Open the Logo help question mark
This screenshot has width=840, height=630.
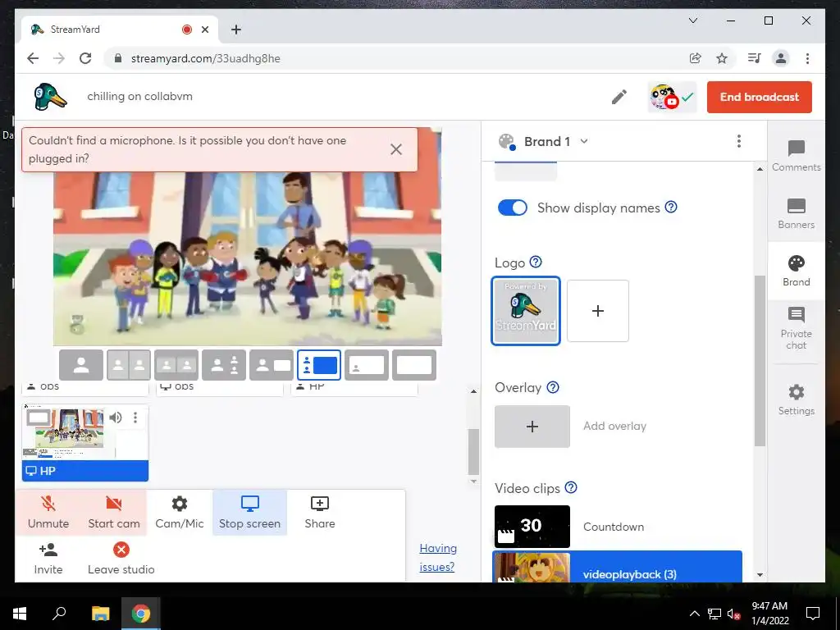(x=536, y=262)
